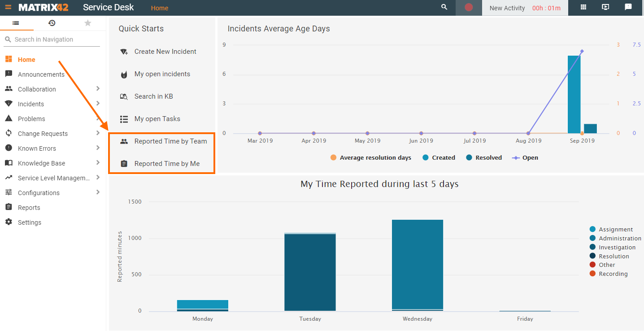Viewport: 644px width, 331px height.
Task: Open the global search magnifier icon
Action: [x=444, y=7]
